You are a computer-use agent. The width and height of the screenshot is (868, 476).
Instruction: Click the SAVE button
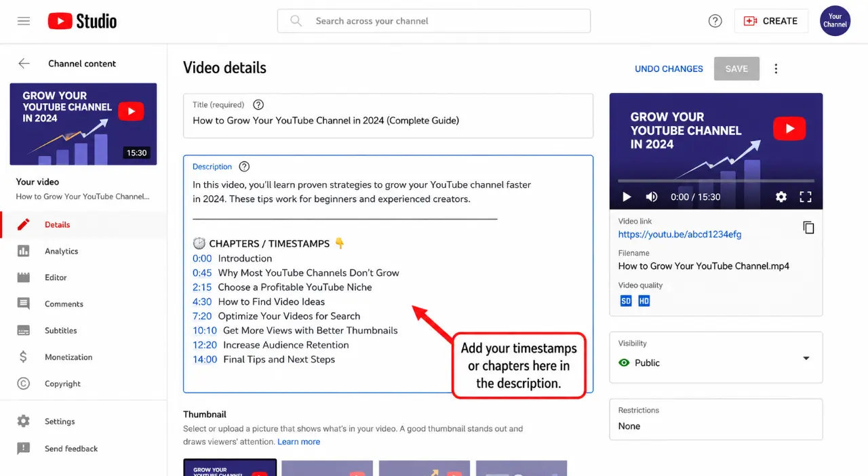click(736, 68)
